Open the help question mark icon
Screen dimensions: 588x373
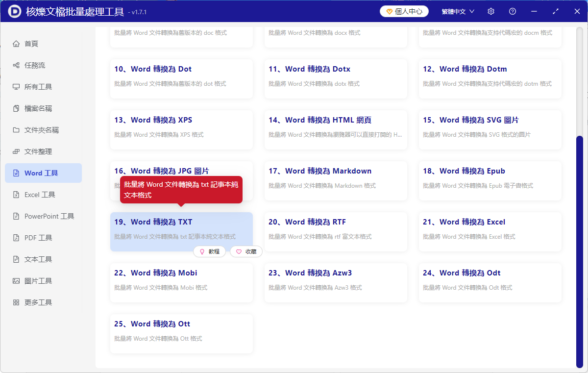point(512,11)
